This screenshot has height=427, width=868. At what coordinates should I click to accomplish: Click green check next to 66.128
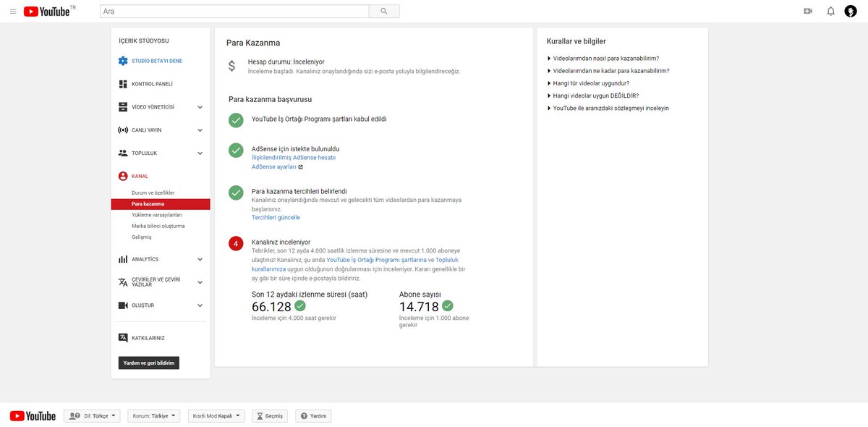[300, 306]
